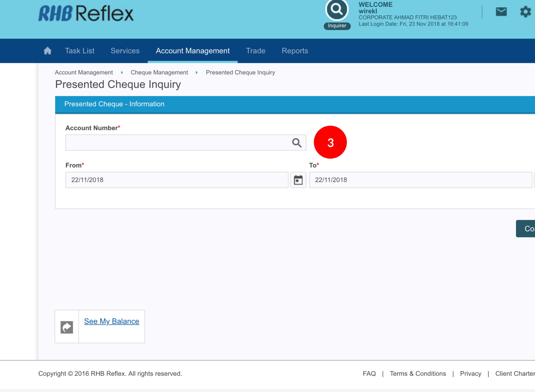
Task: Click the share arrow icon beside See My Balance
Action: coord(67,327)
